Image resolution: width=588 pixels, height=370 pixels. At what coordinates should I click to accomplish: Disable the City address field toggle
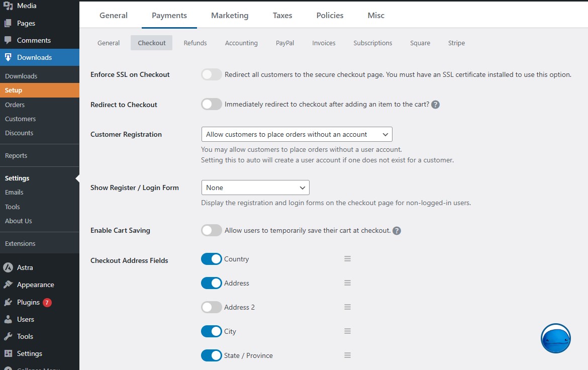(212, 331)
